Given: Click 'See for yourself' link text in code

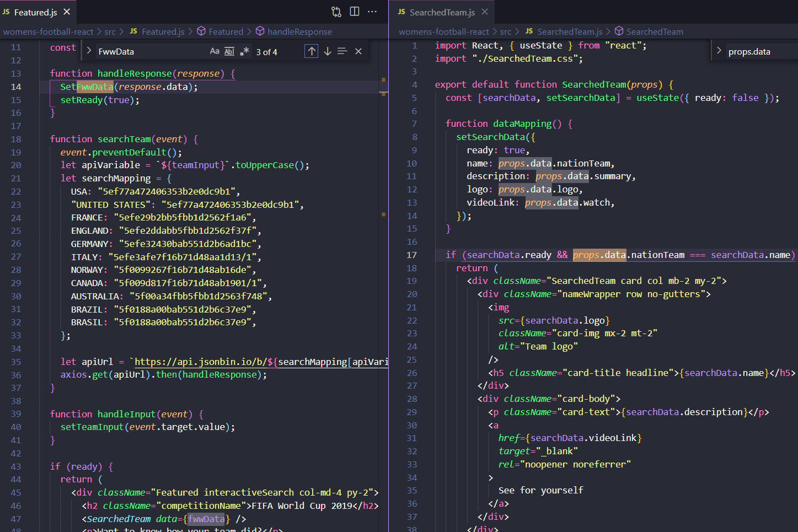Looking at the screenshot, I should (541, 490).
